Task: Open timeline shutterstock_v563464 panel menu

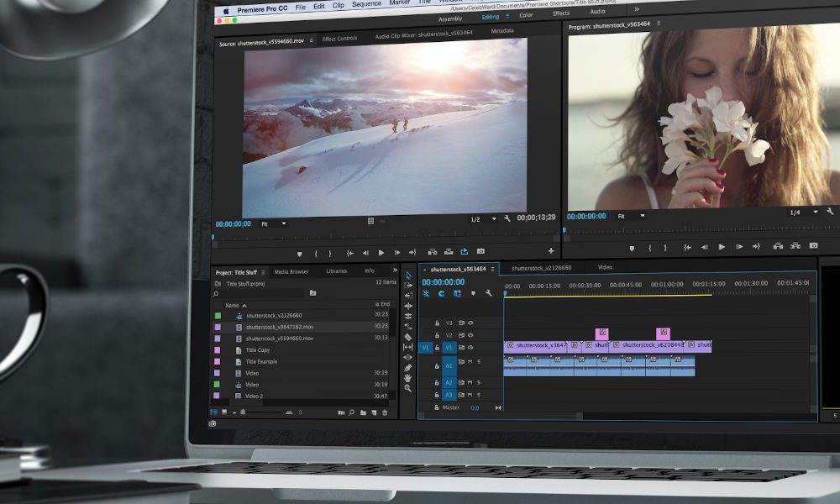Action: pos(493,269)
